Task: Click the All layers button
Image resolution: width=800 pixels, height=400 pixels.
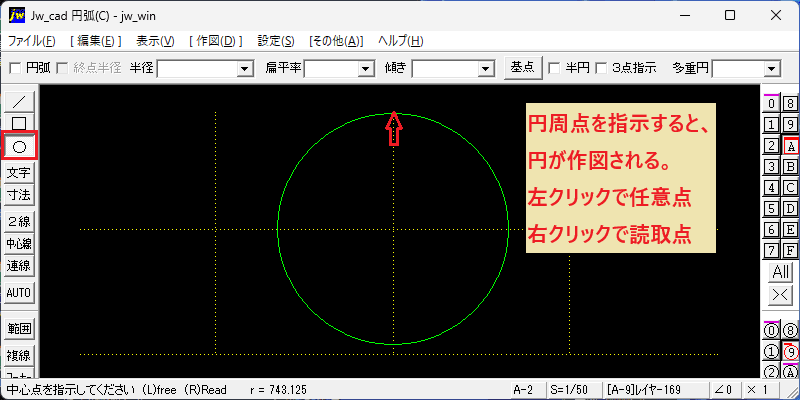Action: [781, 272]
